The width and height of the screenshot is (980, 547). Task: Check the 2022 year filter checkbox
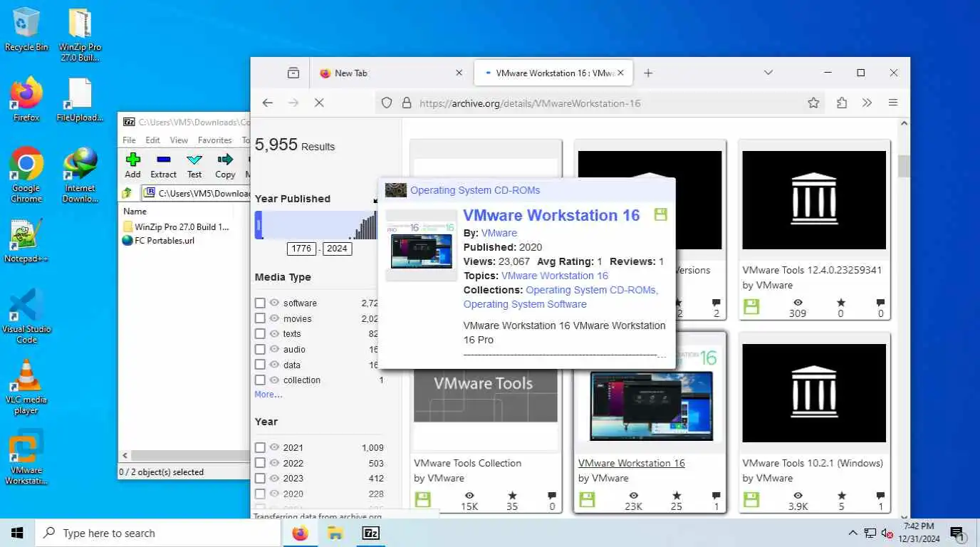point(260,463)
